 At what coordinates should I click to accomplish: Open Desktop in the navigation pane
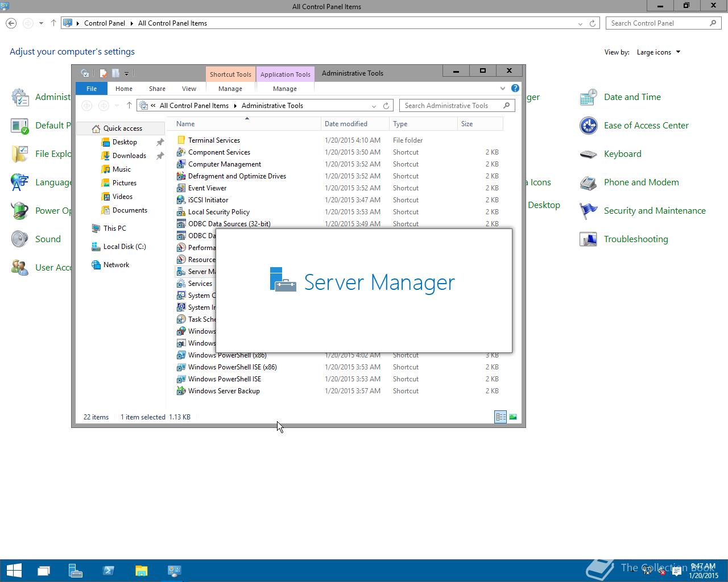125,142
